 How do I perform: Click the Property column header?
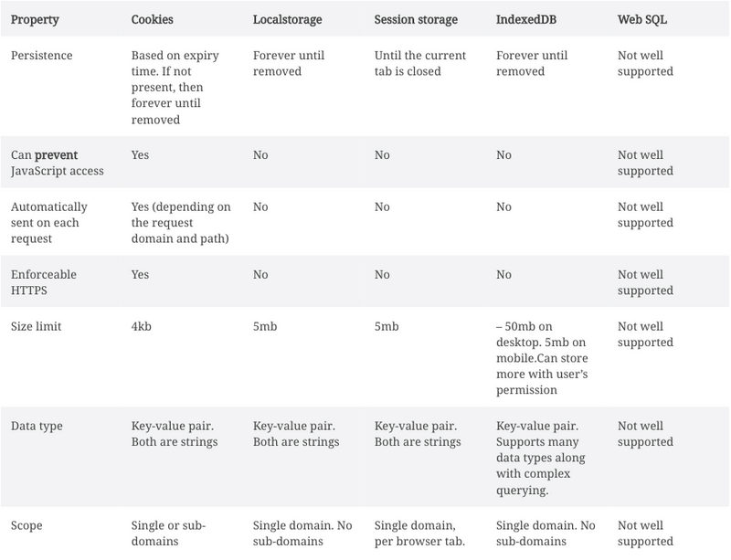click(x=36, y=18)
